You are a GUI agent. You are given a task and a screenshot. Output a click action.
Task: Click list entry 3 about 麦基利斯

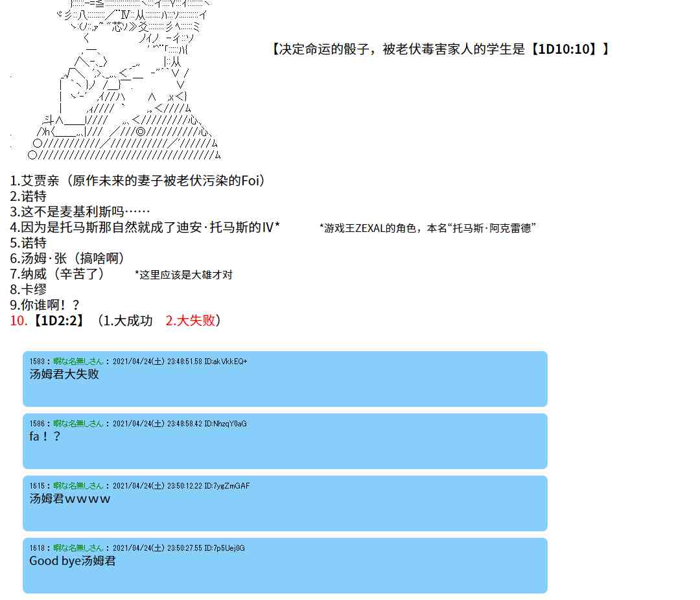[x=80, y=212]
